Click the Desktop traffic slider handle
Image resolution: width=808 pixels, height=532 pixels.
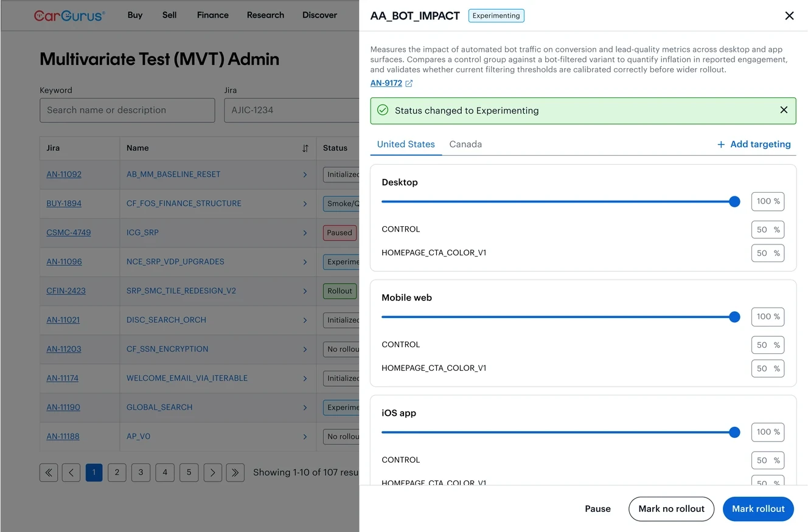point(734,202)
